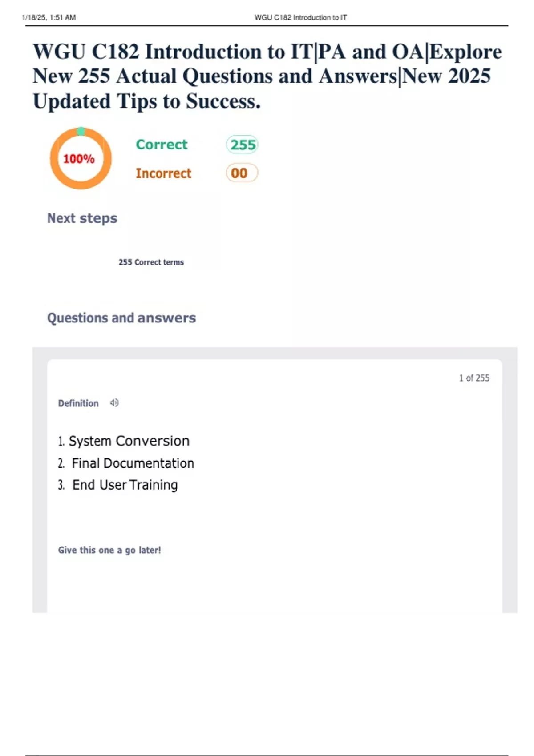Click the Definition label on the card
534x756 pixels.
(x=78, y=403)
